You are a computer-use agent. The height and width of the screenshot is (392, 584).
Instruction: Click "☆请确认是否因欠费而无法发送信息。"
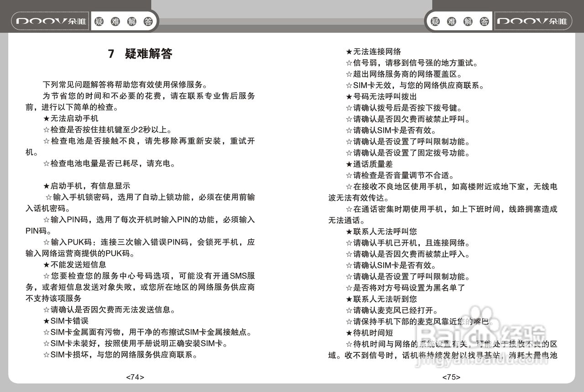coord(109,310)
